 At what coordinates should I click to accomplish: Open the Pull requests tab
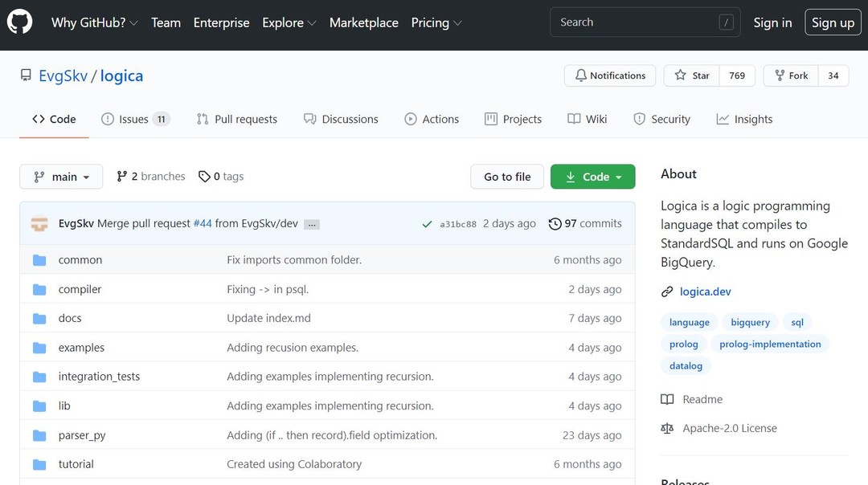[237, 119]
